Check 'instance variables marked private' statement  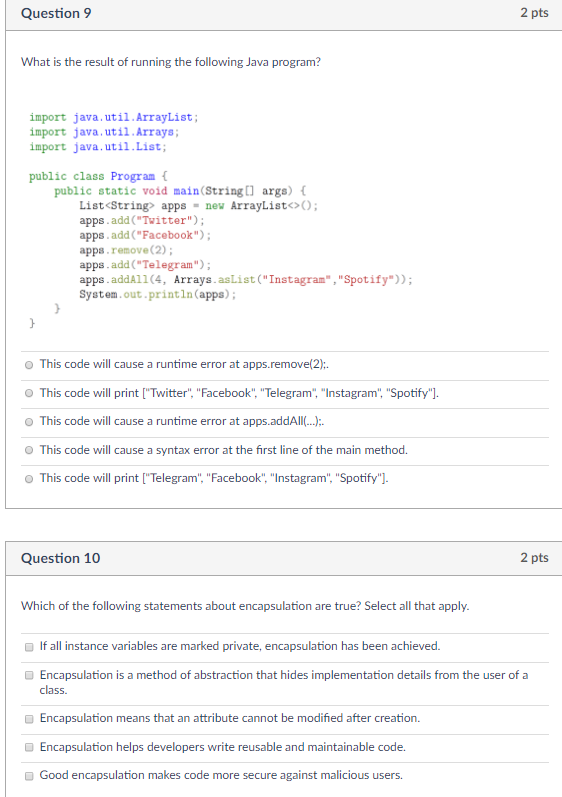click(29, 647)
